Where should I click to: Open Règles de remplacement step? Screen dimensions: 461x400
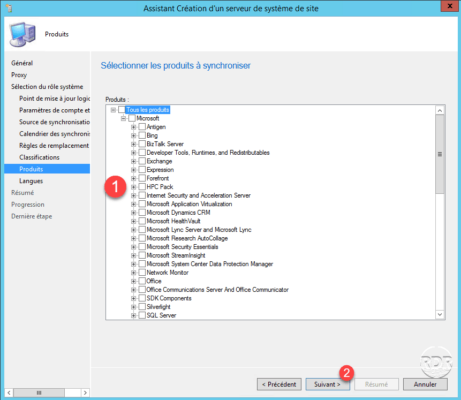[x=54, y=146]
